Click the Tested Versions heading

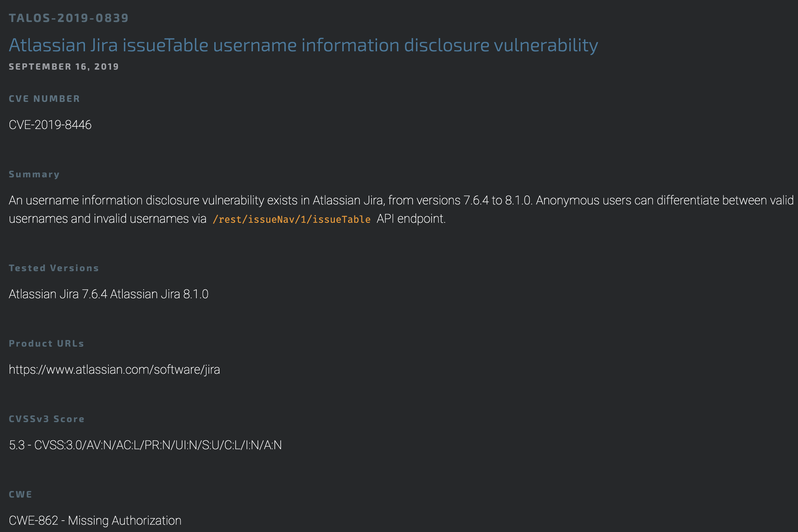click(54, 268)
